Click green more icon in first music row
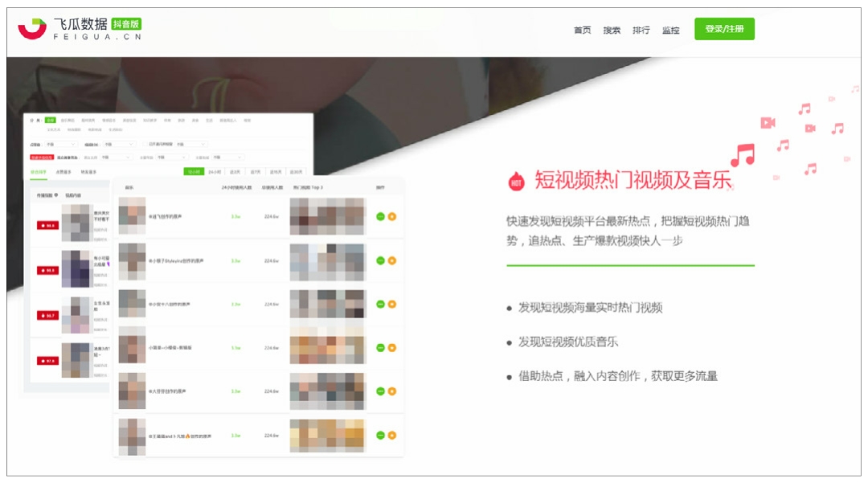The image size is (868, 483). click(380, 216)
